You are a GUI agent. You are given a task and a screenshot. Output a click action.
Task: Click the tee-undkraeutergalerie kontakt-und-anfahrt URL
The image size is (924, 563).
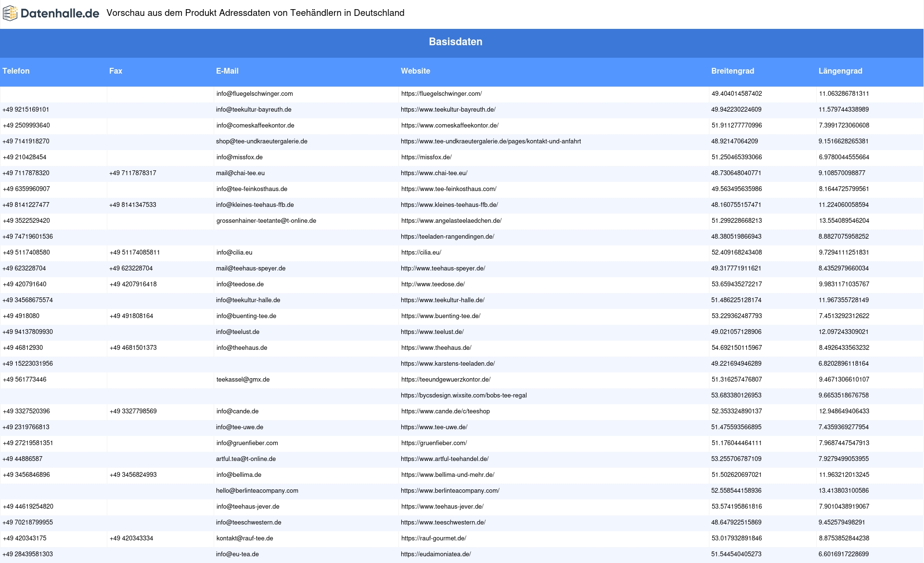coord(491,141)
